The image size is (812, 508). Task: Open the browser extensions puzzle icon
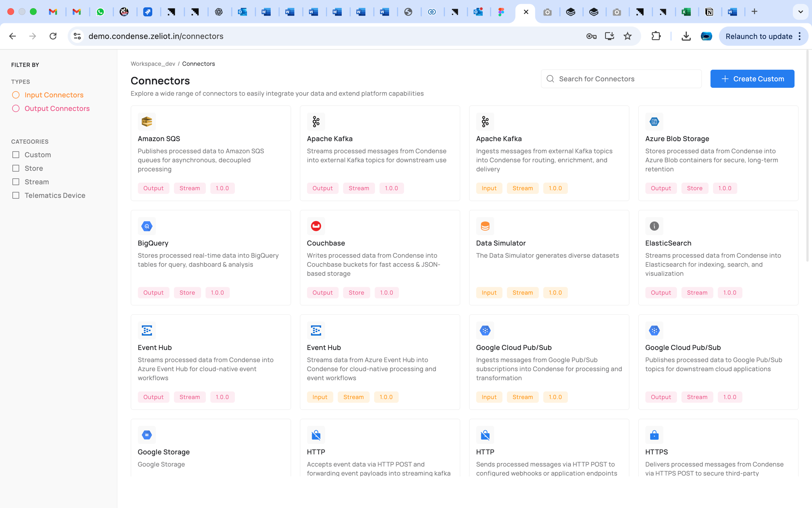[656, 36]
